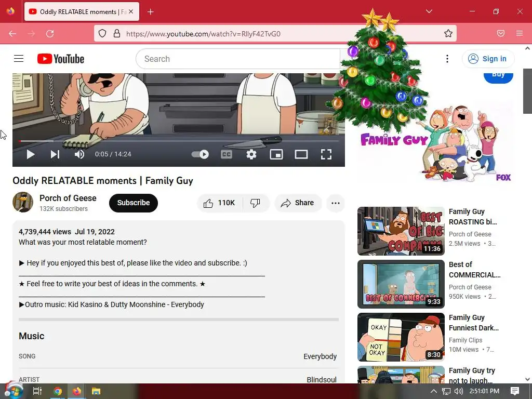This screenshot has width=532, height=399.
Task: Click the address bar URL
Action: 203,34
